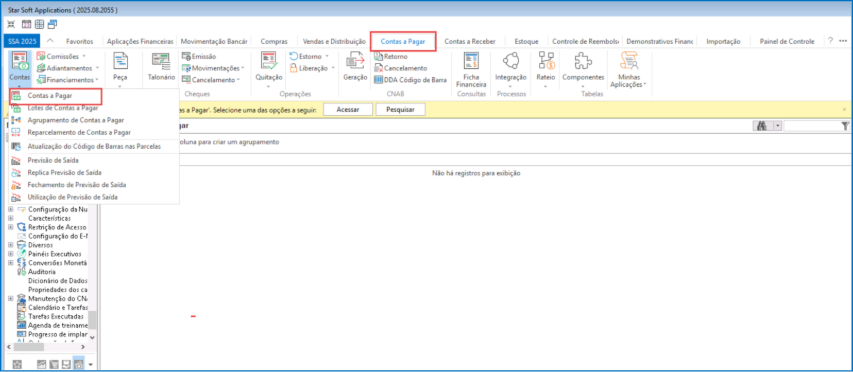This screenshot has height=372, width=853.
Task: Click the search field beside the filter icon
Action: point(812,126)
